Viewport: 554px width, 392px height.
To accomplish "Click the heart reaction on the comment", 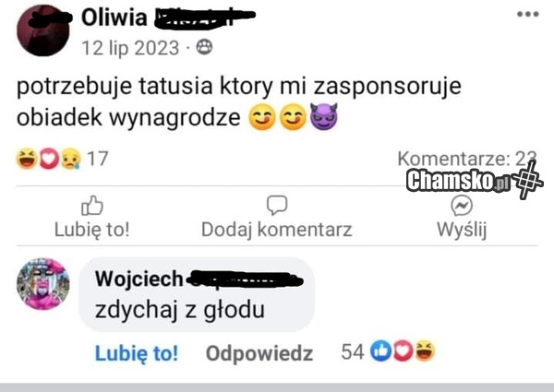I will tap(403, 351).
